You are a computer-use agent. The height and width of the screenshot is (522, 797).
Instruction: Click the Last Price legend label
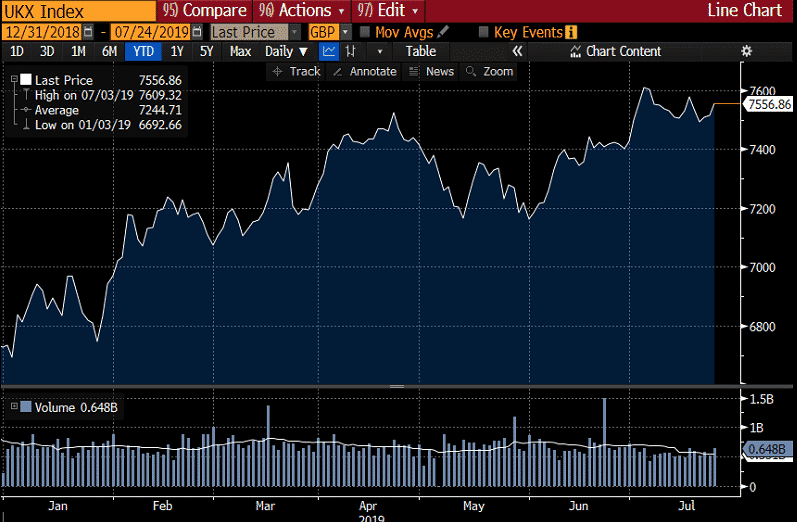(64, 80)
